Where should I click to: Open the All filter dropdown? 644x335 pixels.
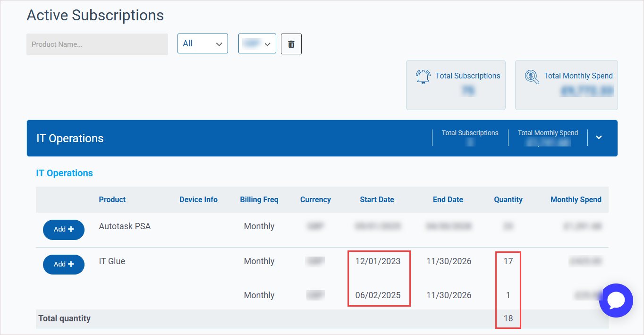[x=203, y=43]
